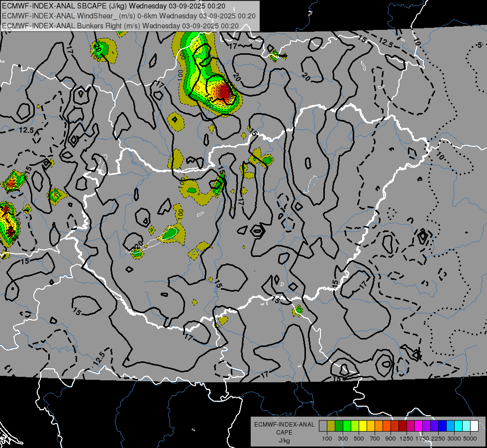Click the 1250 legend value label
487x448 pixels.
[406, 439]
